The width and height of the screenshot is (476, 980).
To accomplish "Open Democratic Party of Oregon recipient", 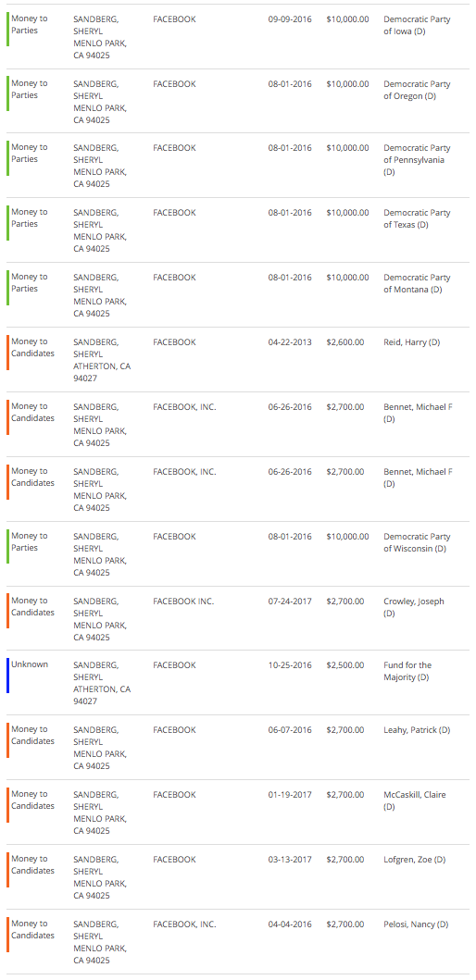I will [417, 90].
